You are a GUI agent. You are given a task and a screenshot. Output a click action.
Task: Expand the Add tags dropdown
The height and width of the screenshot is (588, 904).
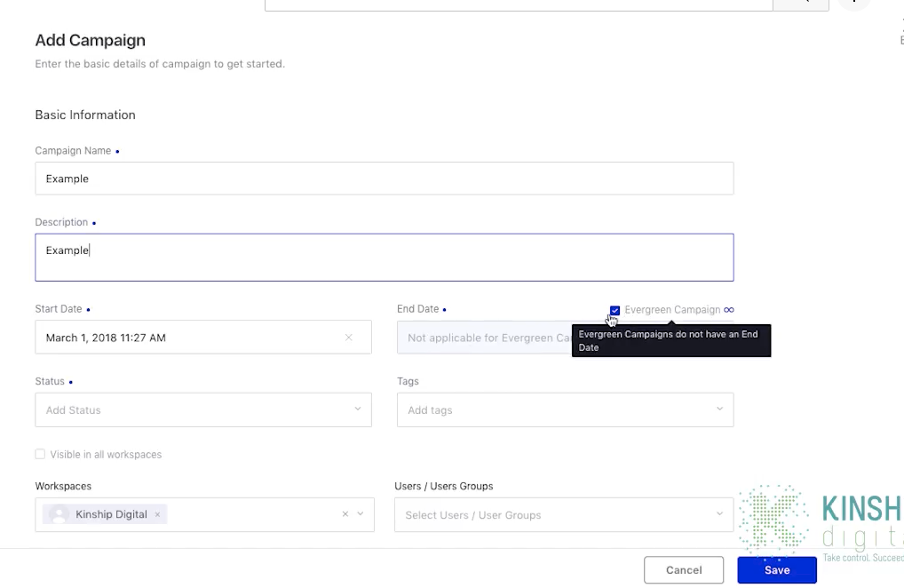pyautogui.click(x=565, y=410)
